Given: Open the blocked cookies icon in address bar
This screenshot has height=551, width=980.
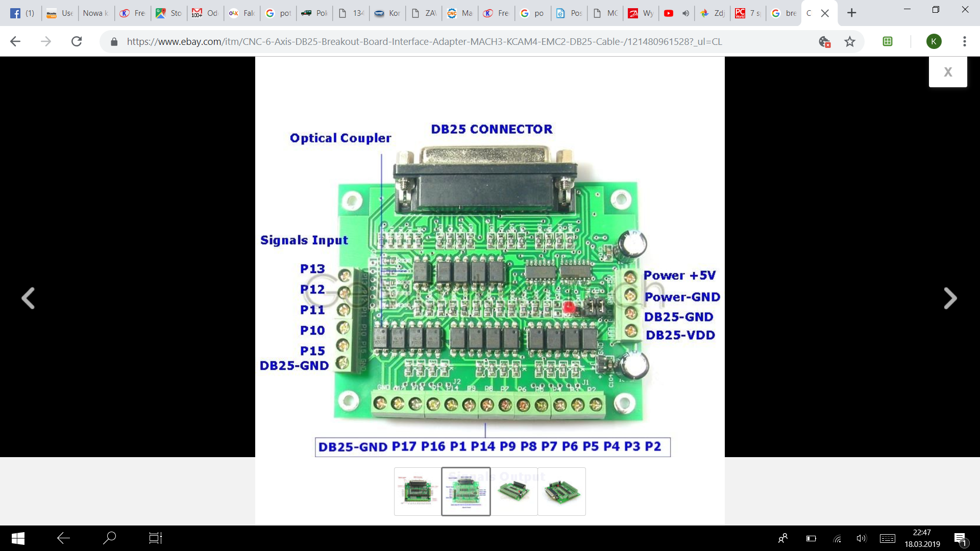Looking at the screenshot, I should [x=824, y=42].
